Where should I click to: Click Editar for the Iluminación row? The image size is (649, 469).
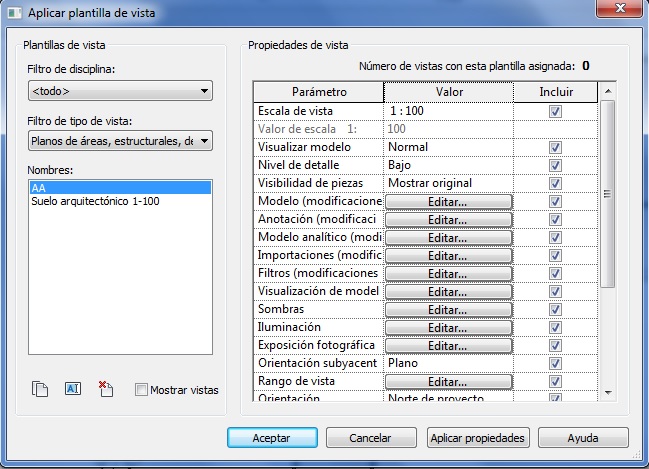(447, 328)
